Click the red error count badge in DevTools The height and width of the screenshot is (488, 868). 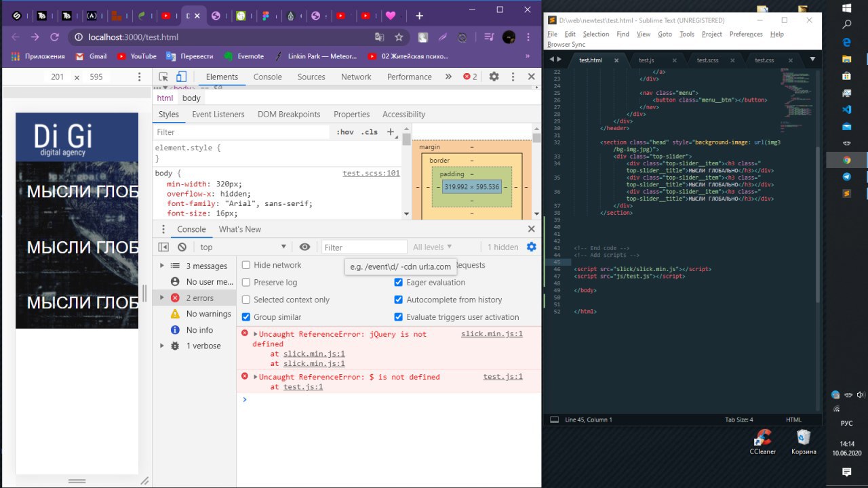470,77
